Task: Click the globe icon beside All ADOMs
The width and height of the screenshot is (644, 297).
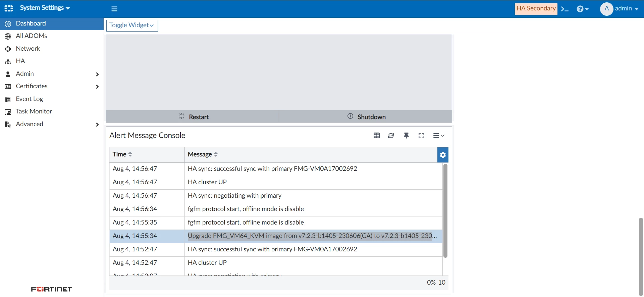Action: (8, 36)
